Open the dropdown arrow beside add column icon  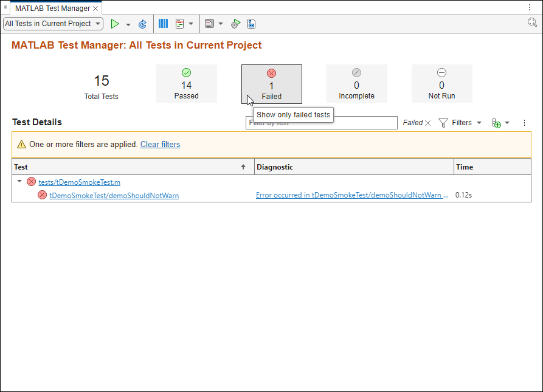(507, 123)
